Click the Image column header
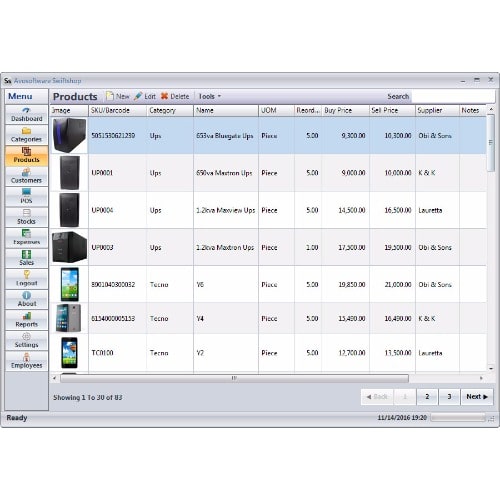This screenshot has width=500, height=500. coord(69,110)
